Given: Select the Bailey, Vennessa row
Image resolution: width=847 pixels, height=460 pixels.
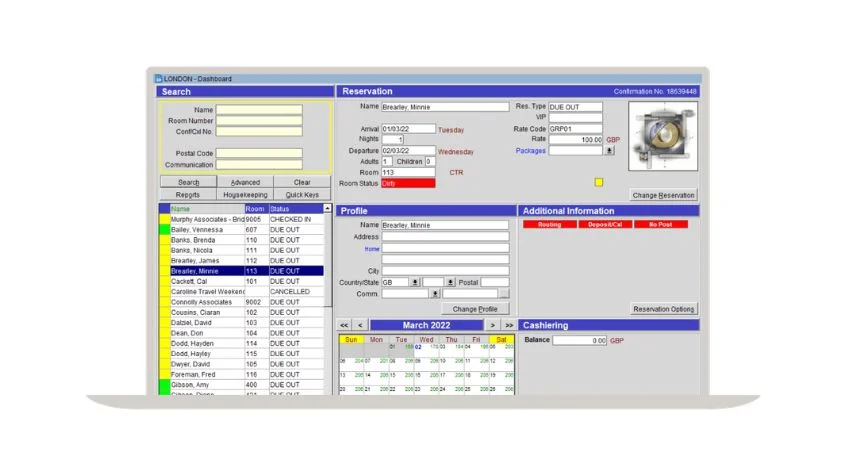Looking at the screenshot, I should click(x=241, y=229).
